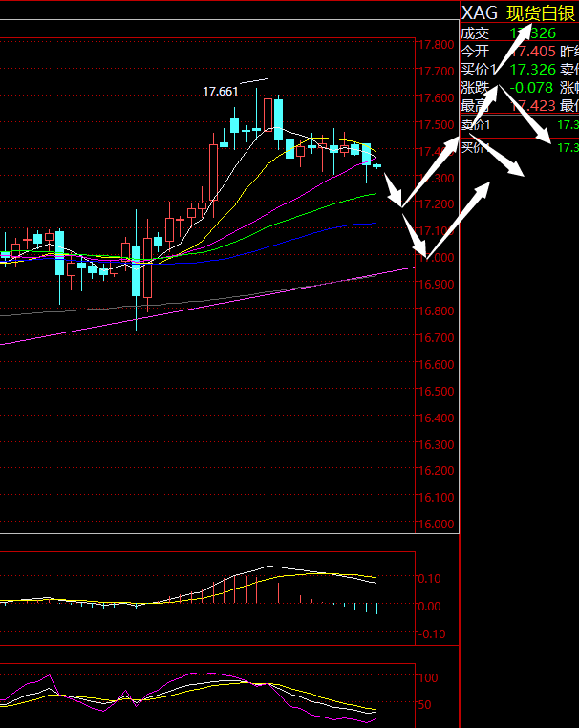
Task: Click the 16.200 price axis label
Action: tap(436, 471)
